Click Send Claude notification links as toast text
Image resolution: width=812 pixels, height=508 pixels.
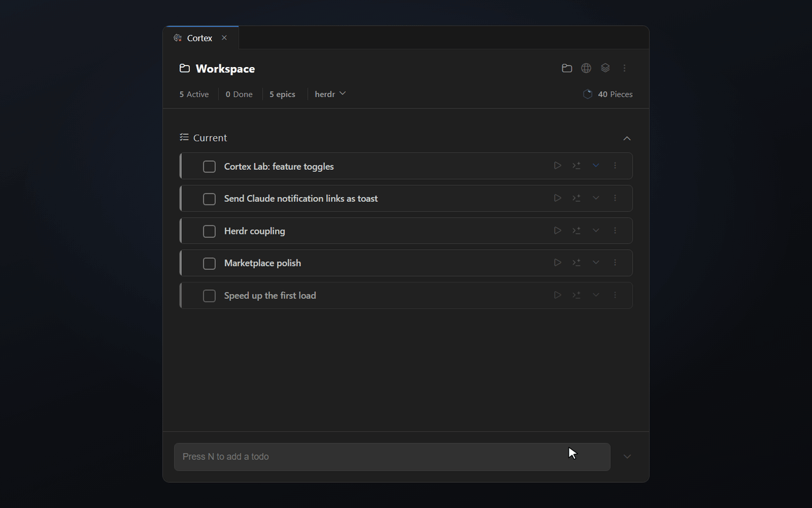click(301, 198)
